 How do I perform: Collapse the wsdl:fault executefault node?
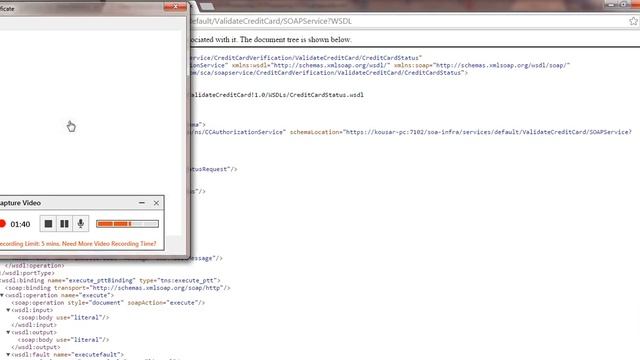tap(8, 355)
